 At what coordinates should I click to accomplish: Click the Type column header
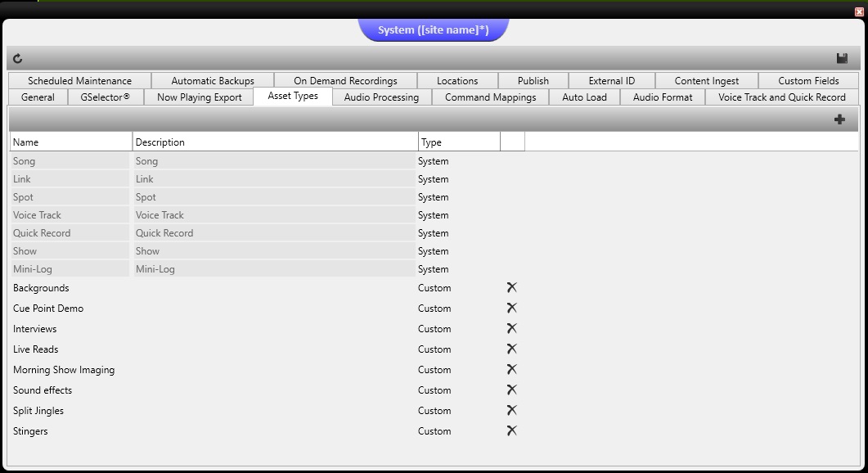pos(458,142)
